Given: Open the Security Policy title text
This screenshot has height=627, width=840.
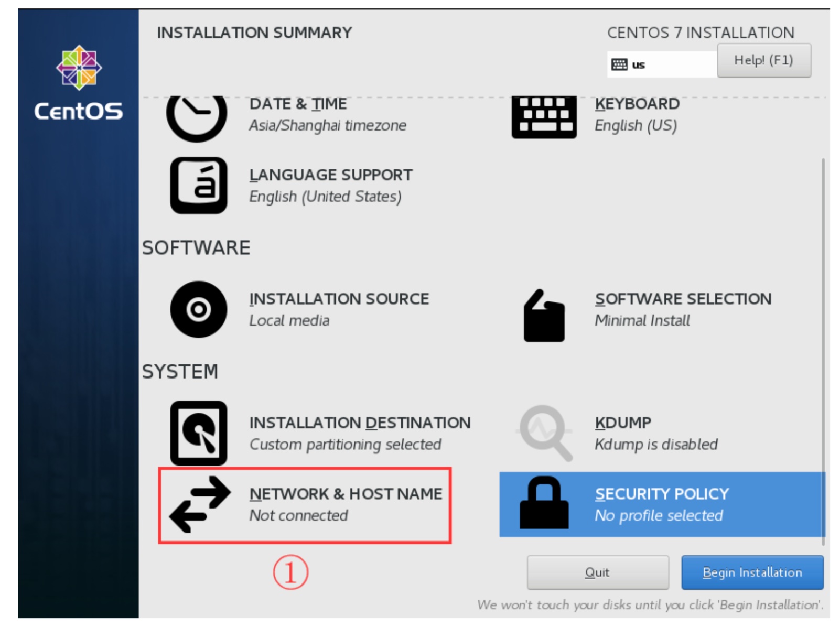Looking at the screenshot, I should tap(662, 494).
